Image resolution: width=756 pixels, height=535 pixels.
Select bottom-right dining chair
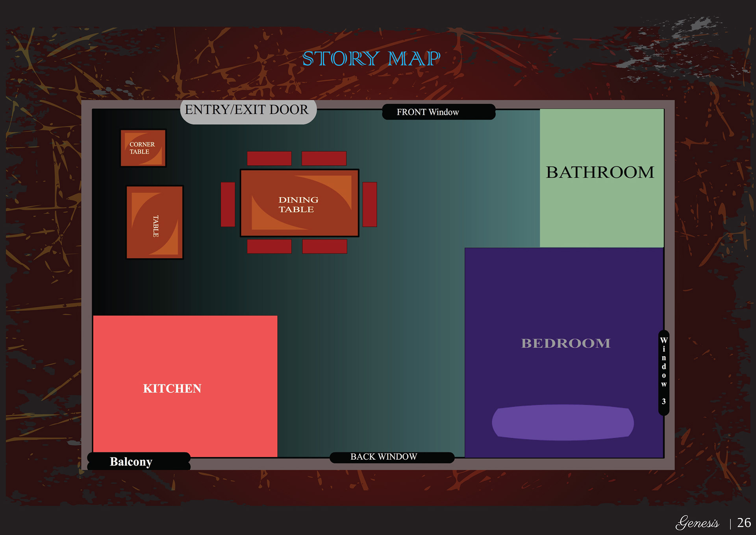pos(324,247)
